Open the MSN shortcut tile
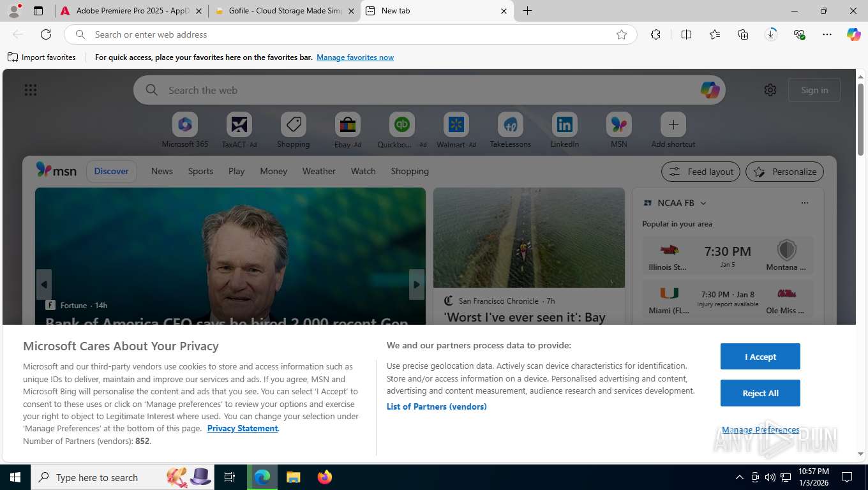 coord(619,131)
